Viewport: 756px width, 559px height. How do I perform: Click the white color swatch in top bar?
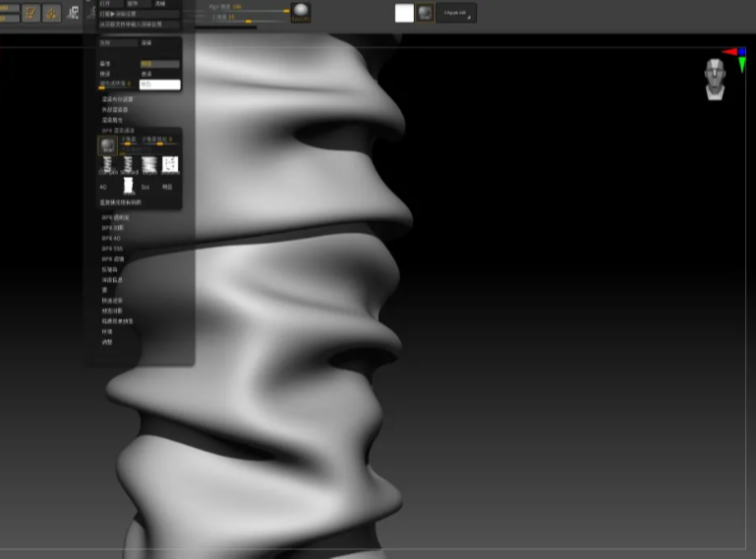(404, 13)
